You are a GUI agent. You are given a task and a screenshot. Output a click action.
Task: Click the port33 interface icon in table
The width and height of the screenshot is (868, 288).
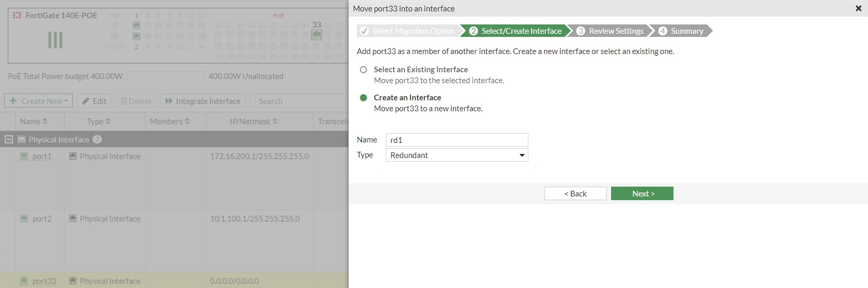coord(24,281)
